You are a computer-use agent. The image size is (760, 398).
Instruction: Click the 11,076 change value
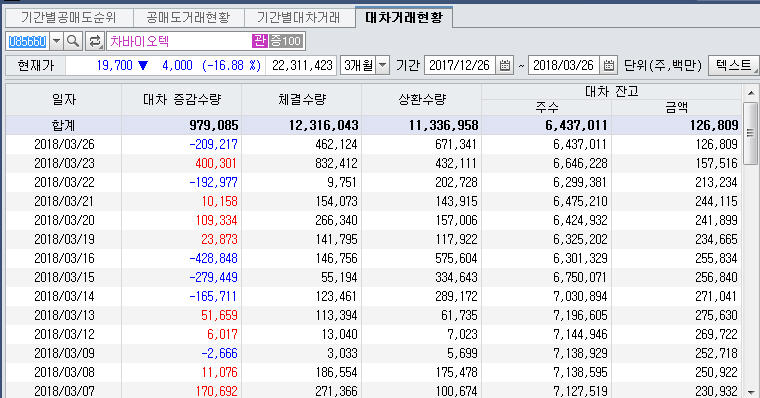coord(219,372)
